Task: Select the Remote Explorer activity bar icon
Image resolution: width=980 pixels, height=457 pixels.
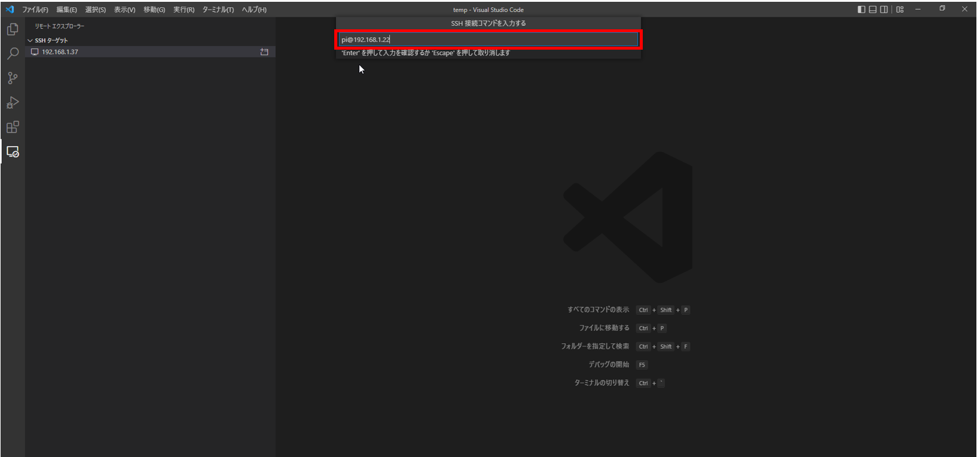Action: pos(13,152)
